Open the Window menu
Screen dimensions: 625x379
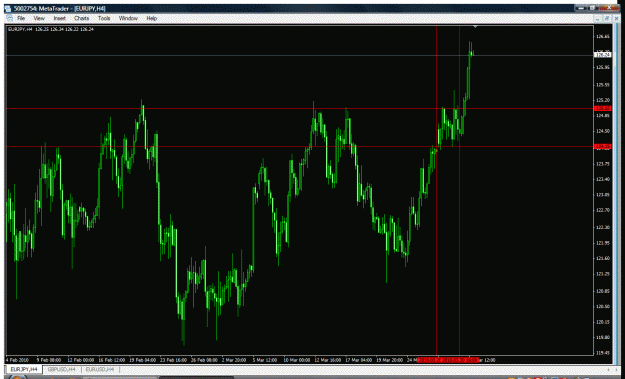[x=128, y=18]
